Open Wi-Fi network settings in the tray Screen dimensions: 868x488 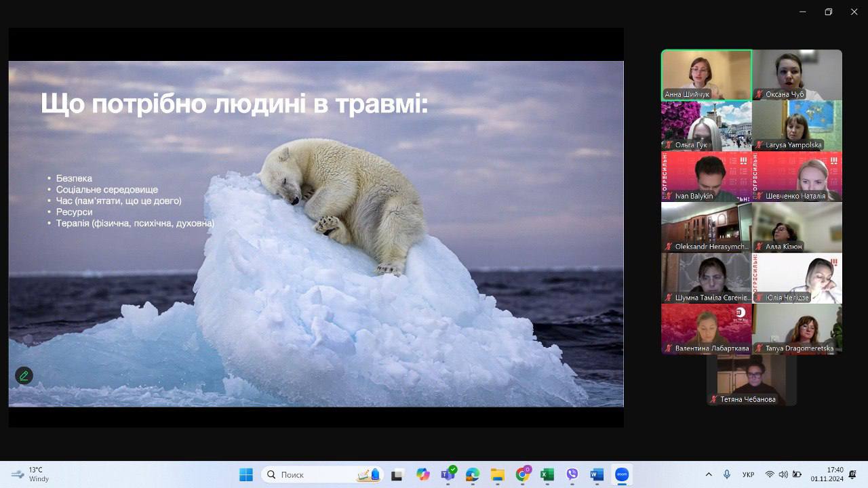(x=770, y=474)
